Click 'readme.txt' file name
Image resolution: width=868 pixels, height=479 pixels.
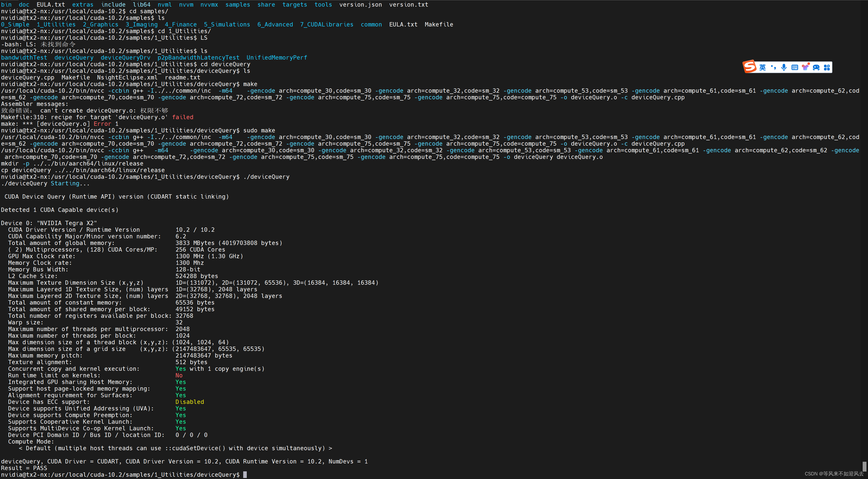tap(183, 78)
